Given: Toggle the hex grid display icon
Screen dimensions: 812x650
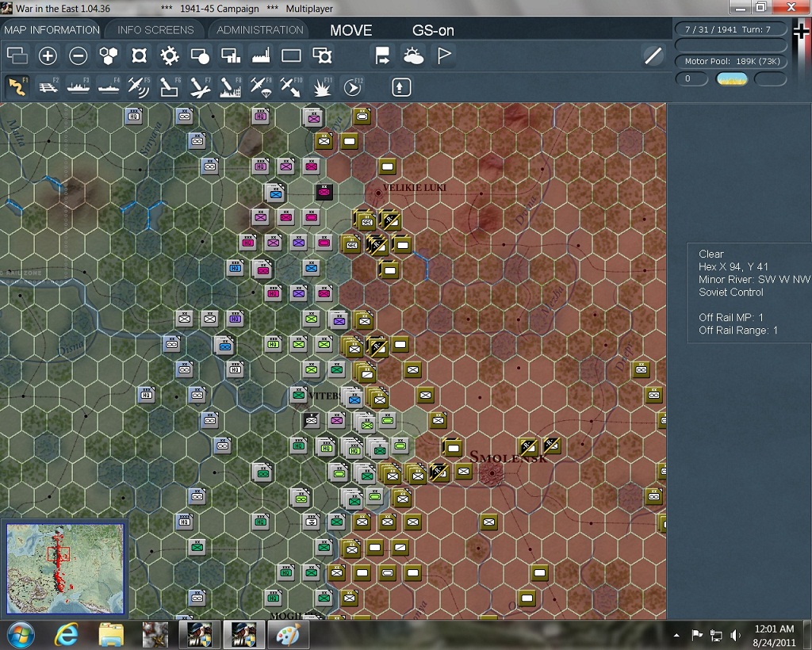Looking at the screenshot, I should pos(108,55).
